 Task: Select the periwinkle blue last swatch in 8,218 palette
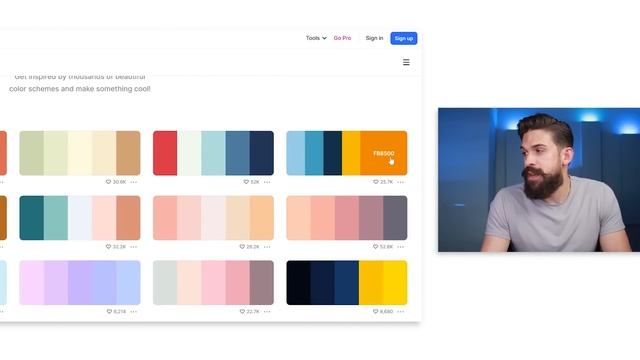click(128, 282)
